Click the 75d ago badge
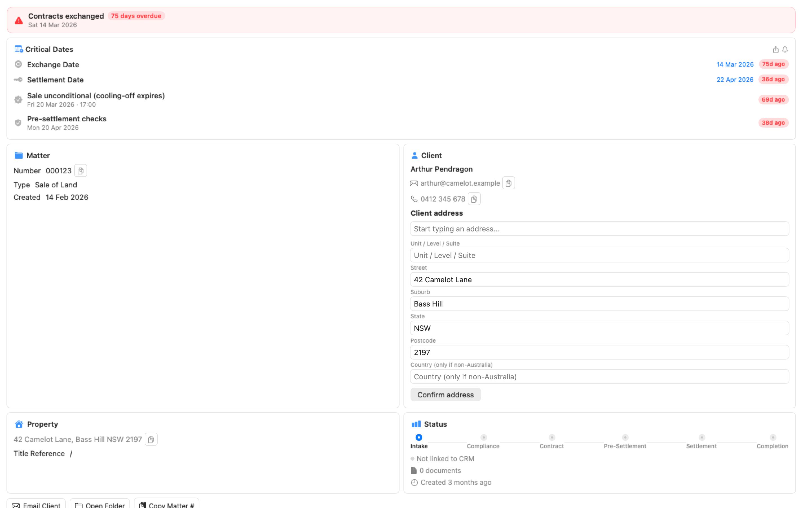The image size is (812, 508). 773,64
